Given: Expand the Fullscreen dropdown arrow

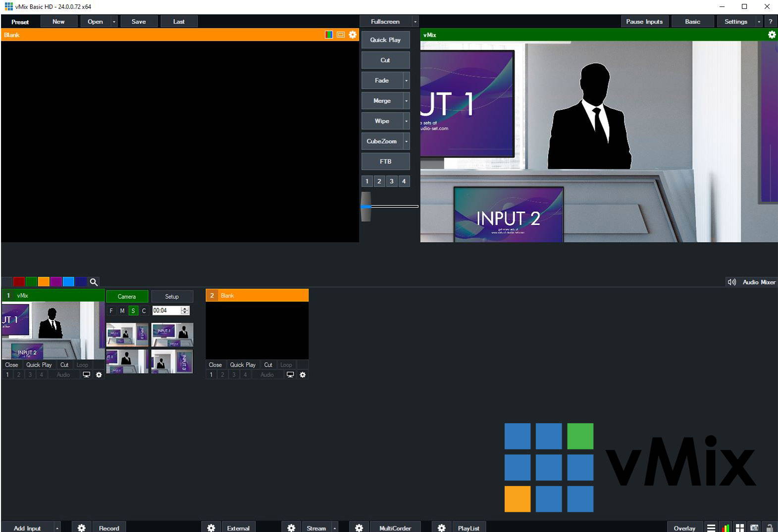Looking at the screenshot, I should 415,22.
